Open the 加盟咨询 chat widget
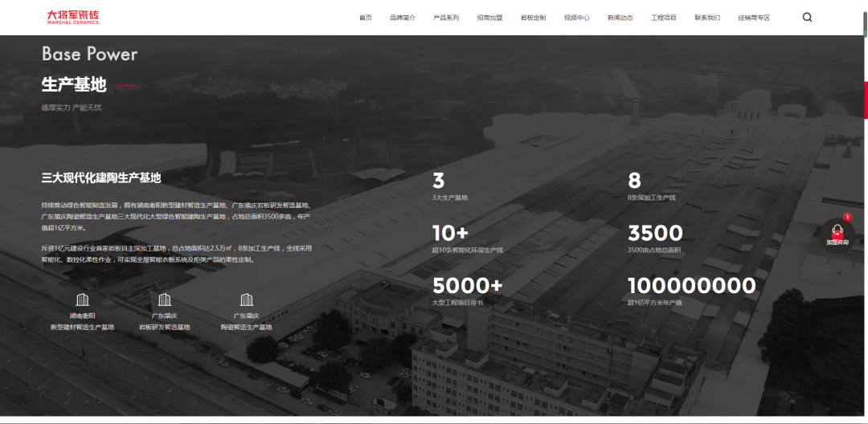This screenshot has width=868, height=424. click(x=837, y=234)
